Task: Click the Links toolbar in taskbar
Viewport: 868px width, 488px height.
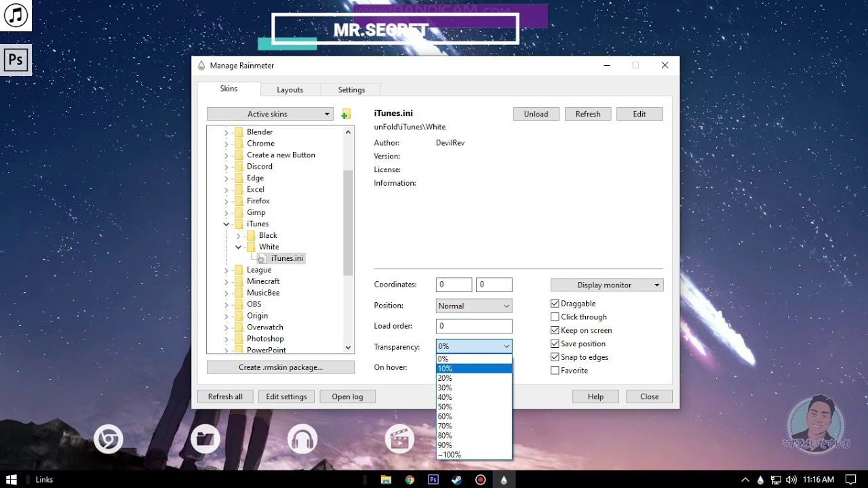Action: (x=44, y=479)
